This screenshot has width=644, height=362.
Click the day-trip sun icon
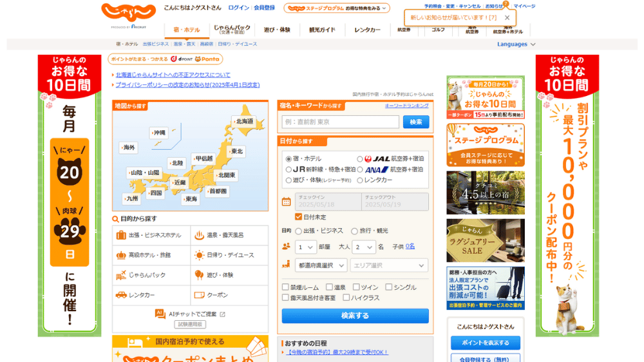199,255
